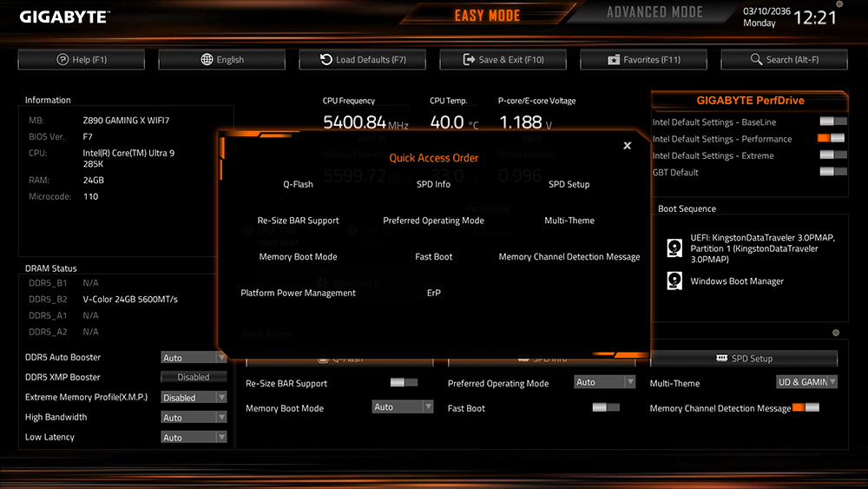
Task: Switch to the Advanced Mode tab
Action: coord(654,13)
